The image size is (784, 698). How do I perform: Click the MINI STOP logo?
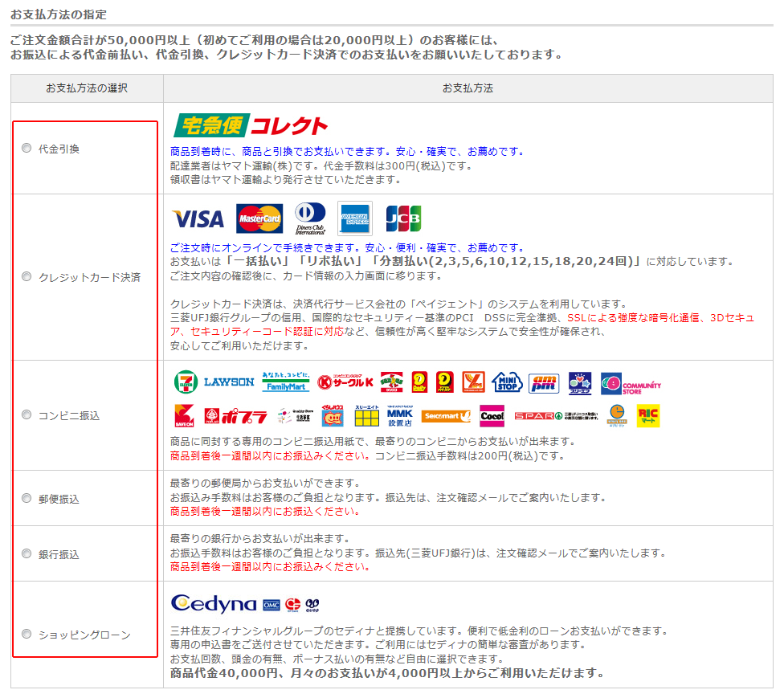[507, 382]
